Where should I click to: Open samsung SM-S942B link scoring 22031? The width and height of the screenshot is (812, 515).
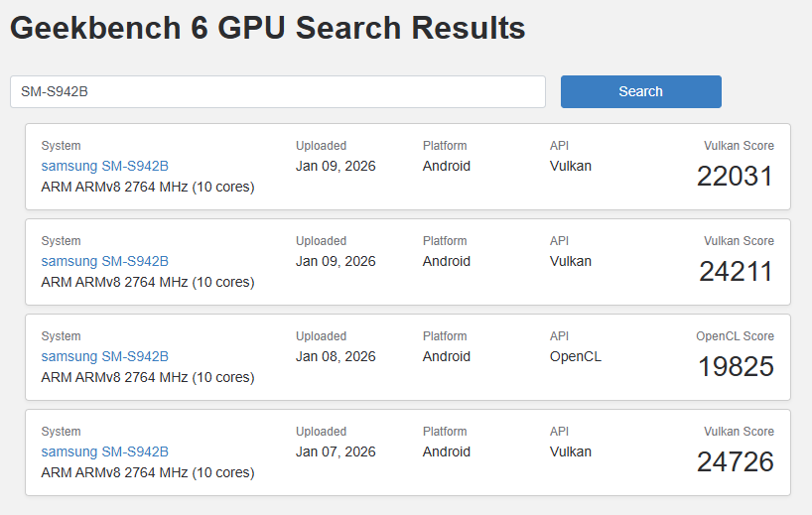[x=104, y=166]
